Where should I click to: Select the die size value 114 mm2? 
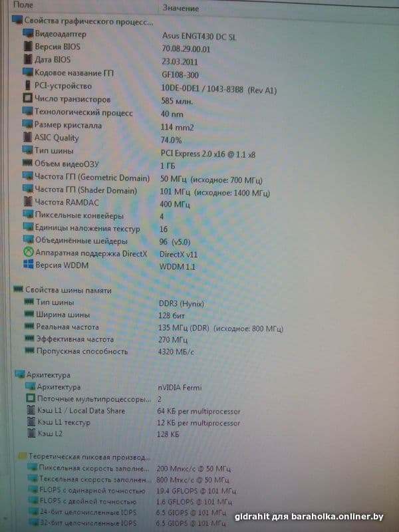click(x=177, y=127)
